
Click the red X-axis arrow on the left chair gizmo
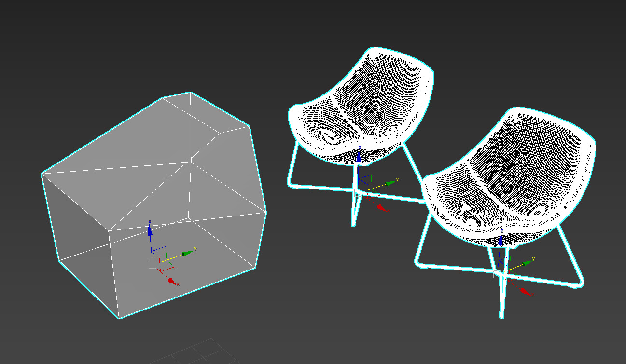click(381, 206)
